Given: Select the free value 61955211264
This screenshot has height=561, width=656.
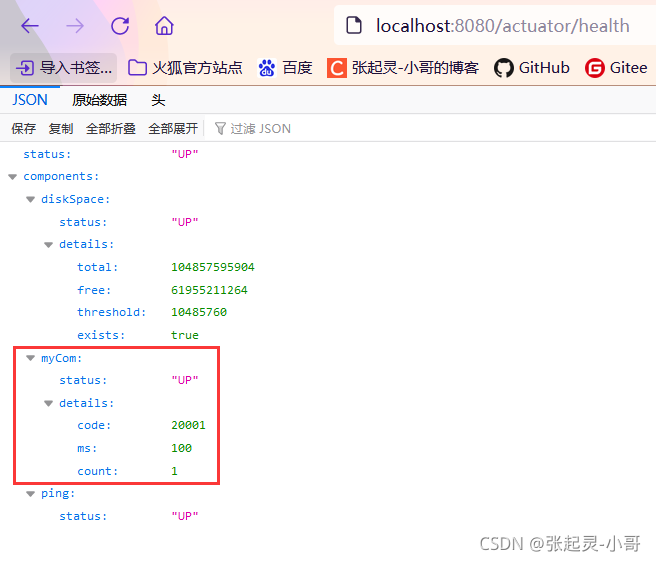Looking at the screenshot, I should click(209, 290).
